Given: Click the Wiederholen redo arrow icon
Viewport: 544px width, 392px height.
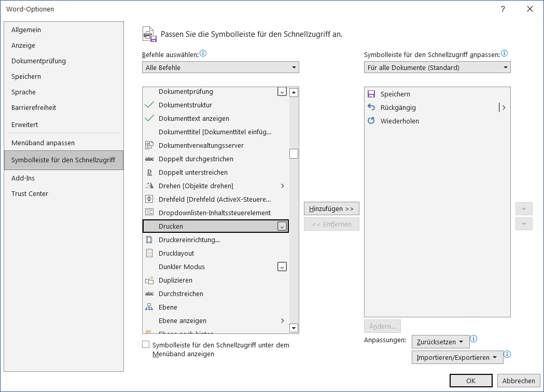Looking at the screenshot, I should 371,121.
